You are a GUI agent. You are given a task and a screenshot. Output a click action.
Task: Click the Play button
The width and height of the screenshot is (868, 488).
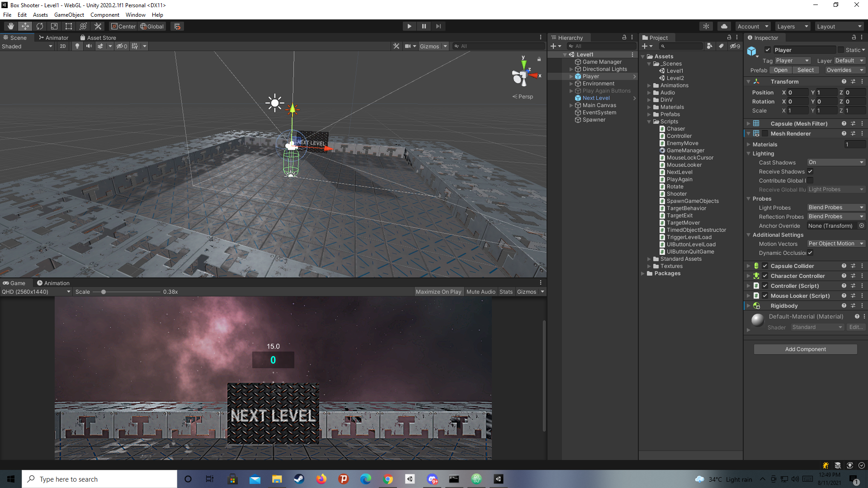pyautogui.click(x=409, y=26)
